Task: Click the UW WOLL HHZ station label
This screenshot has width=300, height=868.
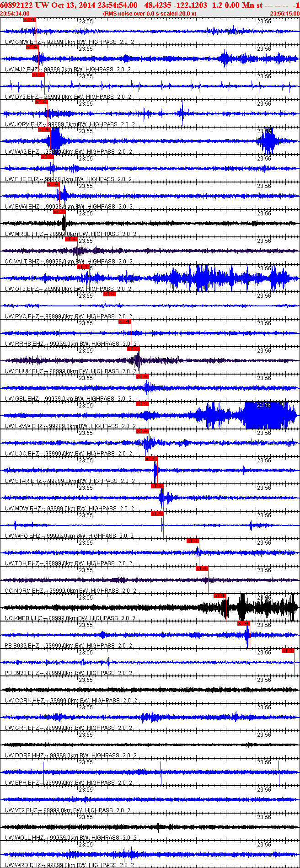Action: (24, 838)
